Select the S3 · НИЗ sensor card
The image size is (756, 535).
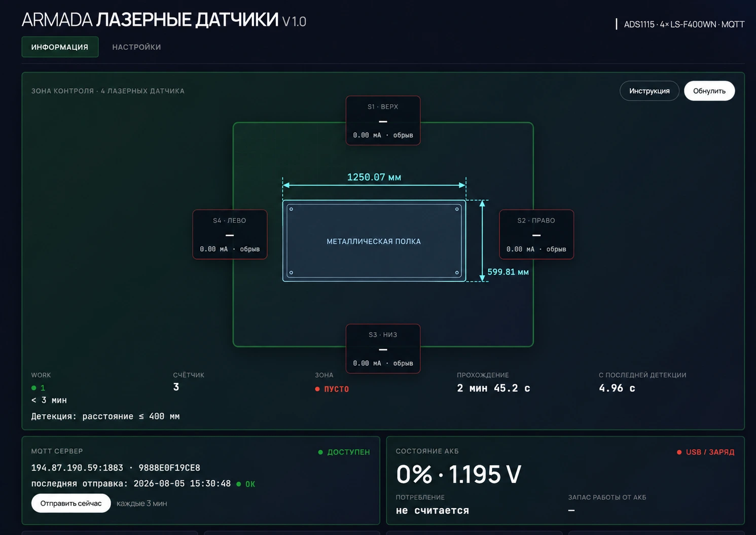pyautogui.click(x=383, y=349)
